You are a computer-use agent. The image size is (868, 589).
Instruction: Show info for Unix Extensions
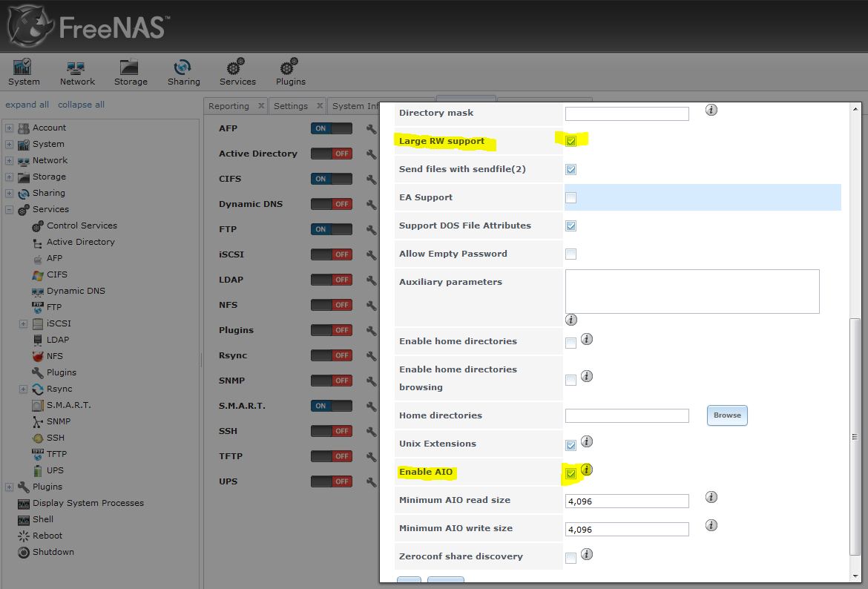[x=587, y=441]
